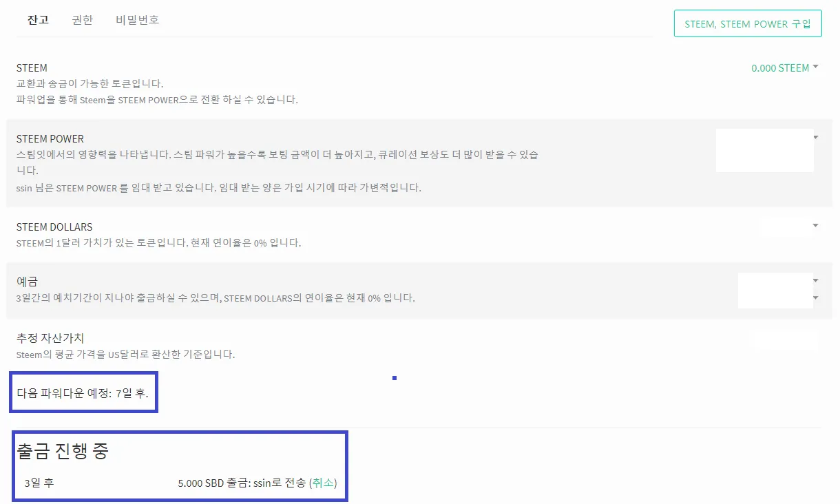Open the 0.000 STEEM balance dropdown

click(x=785, y=68)
